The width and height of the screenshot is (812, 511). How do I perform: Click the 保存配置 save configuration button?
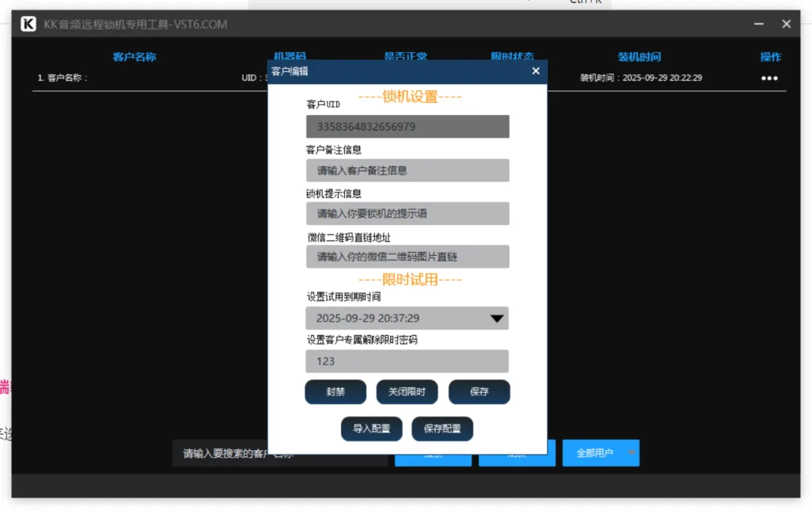point(442,428)
